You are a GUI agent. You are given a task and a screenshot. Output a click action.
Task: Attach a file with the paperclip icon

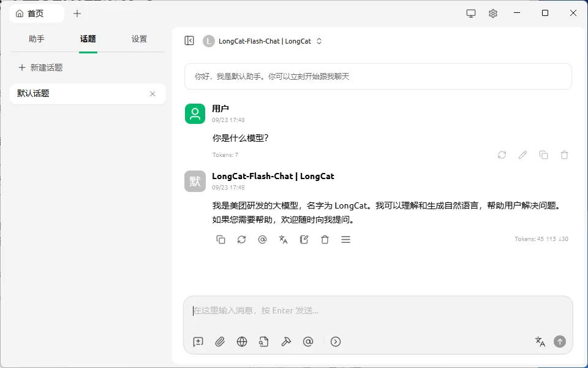tap(220, 342)
